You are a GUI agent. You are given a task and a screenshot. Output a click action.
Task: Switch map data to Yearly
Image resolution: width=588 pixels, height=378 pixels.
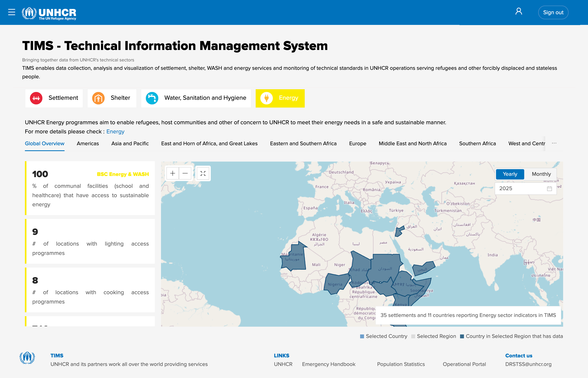click(x=510, y=174)
